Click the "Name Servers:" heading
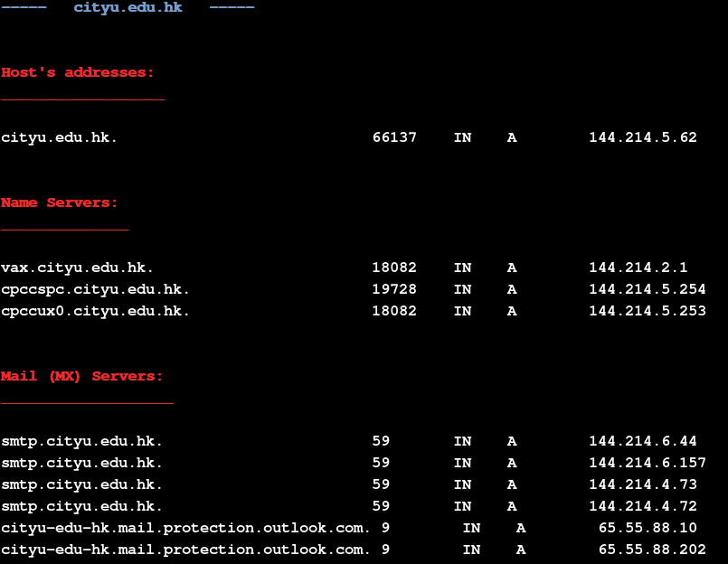Image resolution: width=728 pixels, height=564 pixels. tap(60, 202)
